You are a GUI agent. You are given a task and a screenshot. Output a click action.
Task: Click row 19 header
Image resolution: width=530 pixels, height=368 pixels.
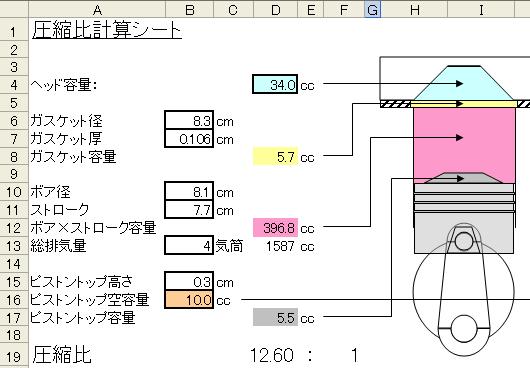coord(14,355)
